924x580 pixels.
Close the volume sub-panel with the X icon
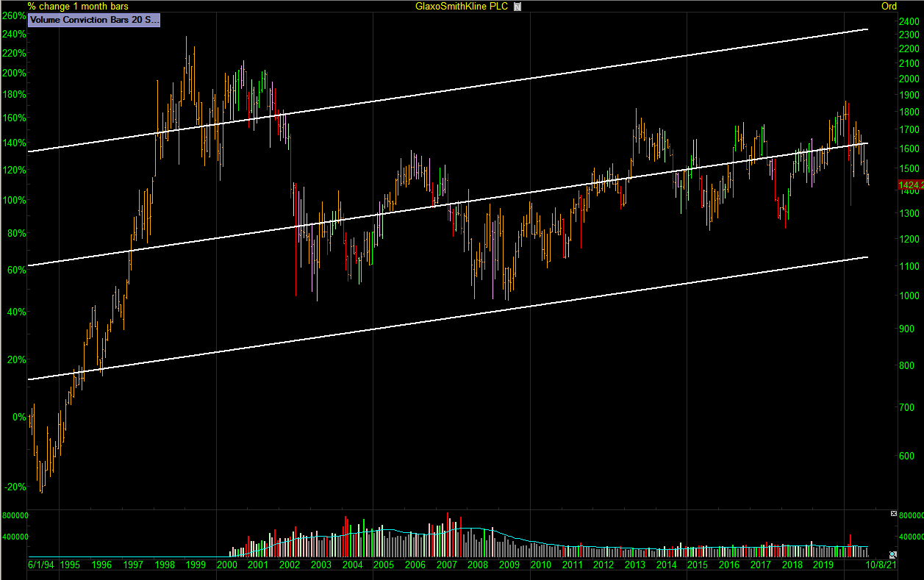point(893,513)
